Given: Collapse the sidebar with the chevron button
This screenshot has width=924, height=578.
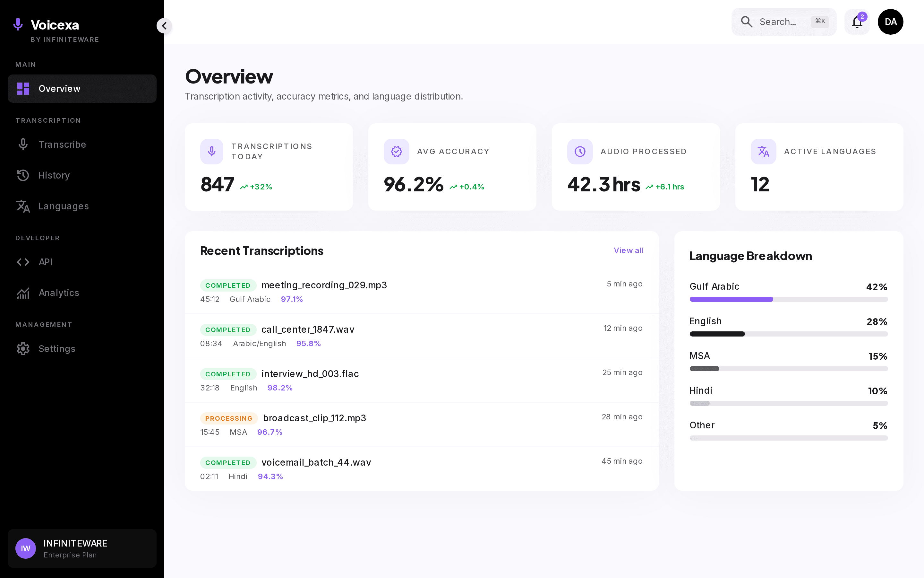Looking at the screenshot, I should click(x=164, y=26).
